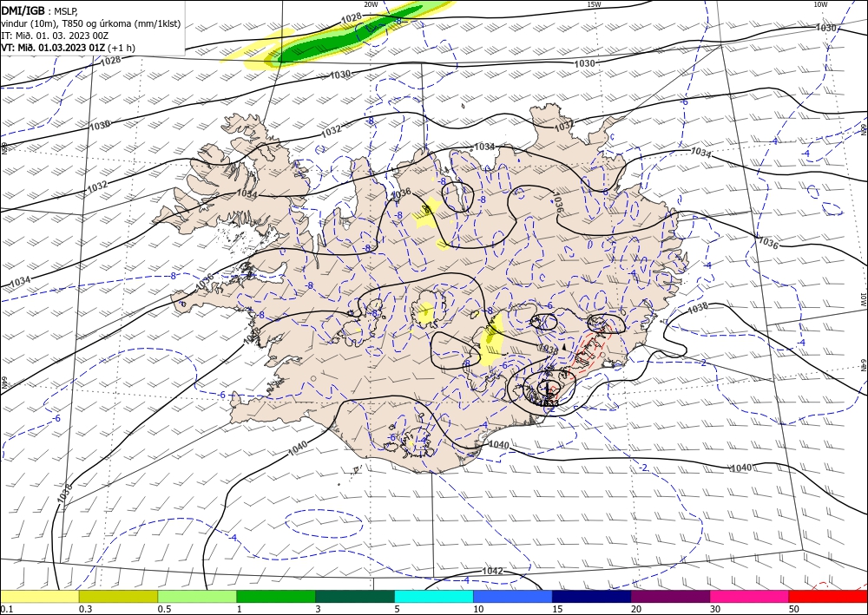Viewport: 868px width, 615px height.
Task: Click the '0.5' legend value
Action: coord(163,609)
